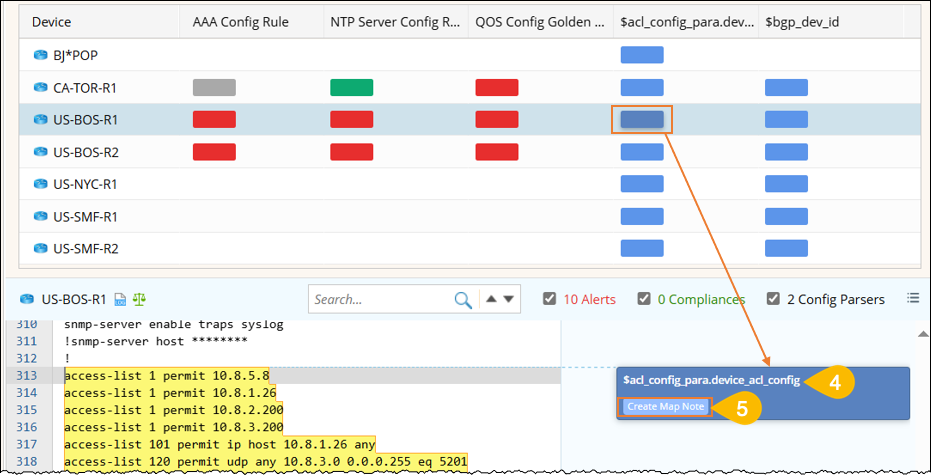Toggle the 0 Compliances checkbox
The image size is (931, 475).
645,299
